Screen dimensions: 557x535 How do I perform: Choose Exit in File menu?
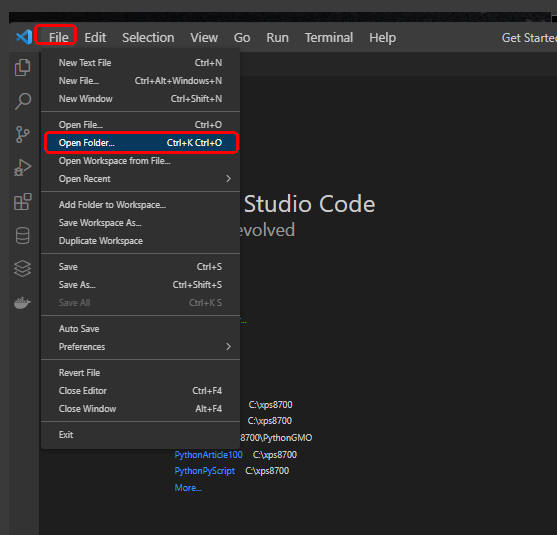point(140,434)
